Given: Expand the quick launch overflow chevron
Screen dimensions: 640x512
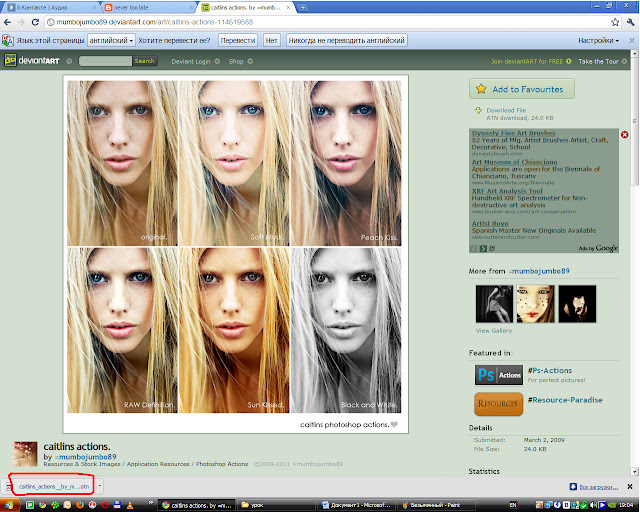Looking at the screenshot, I should pyautogui.click(x=151, y=502).
